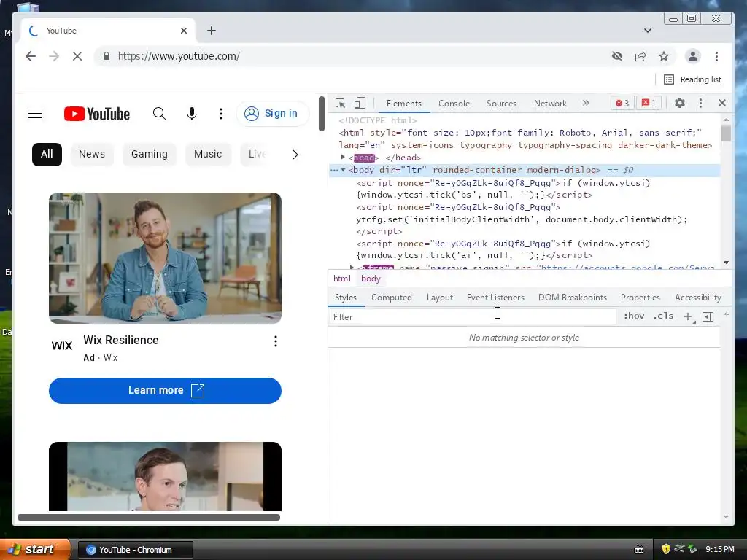Open tab search dropdown chevron
747x560 pixels.
(648, 31)
